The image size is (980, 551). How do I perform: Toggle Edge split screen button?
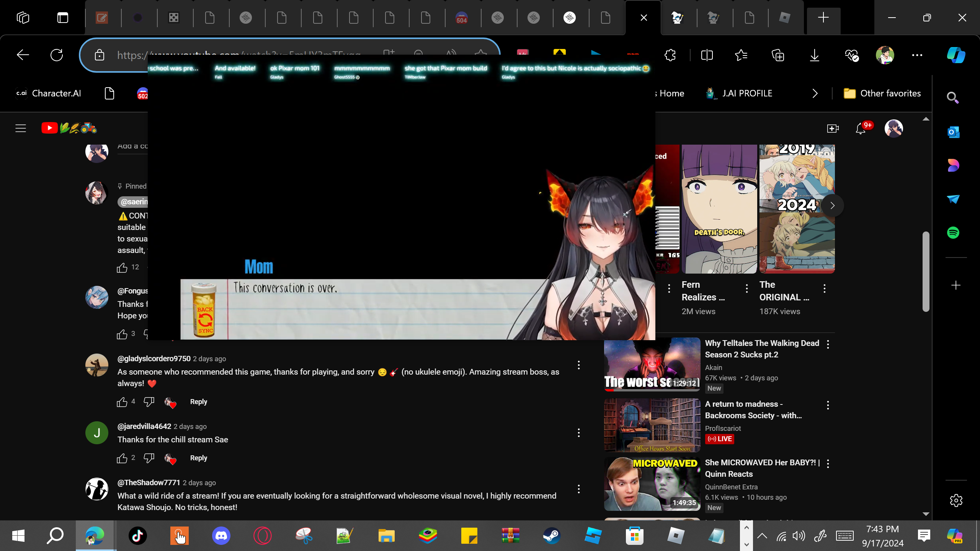click(x=707, y=55)
